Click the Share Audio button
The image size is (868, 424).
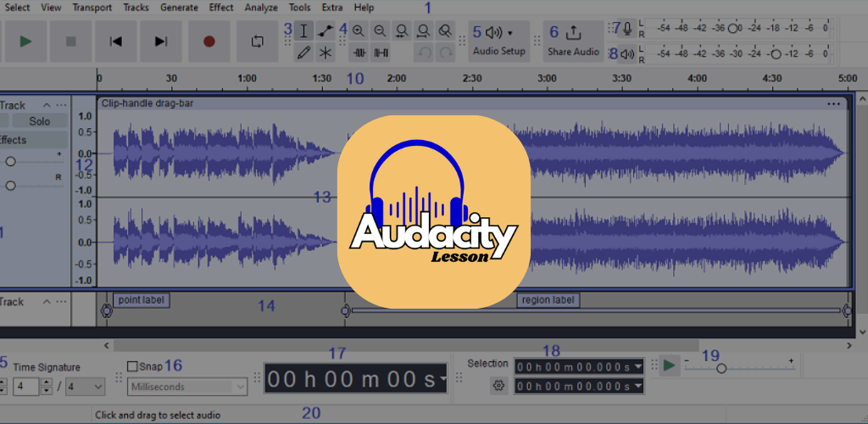574,42
